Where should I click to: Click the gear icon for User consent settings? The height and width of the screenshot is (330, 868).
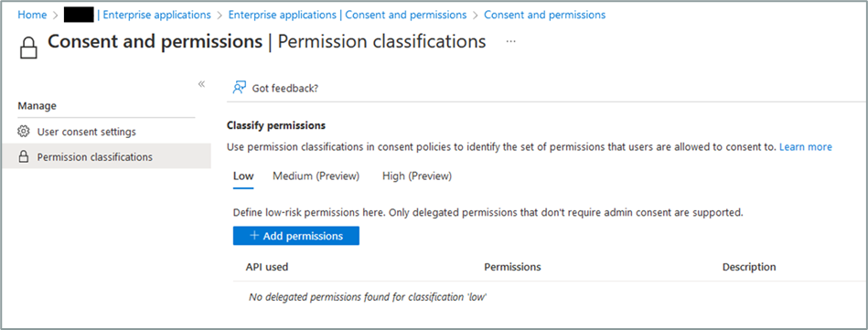(x=23, y=132)
